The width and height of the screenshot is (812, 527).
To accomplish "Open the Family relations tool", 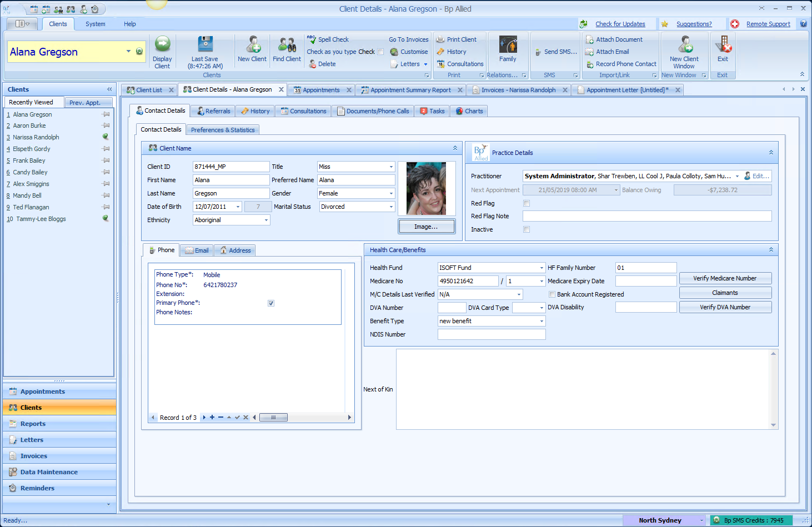I will [508, 49].
